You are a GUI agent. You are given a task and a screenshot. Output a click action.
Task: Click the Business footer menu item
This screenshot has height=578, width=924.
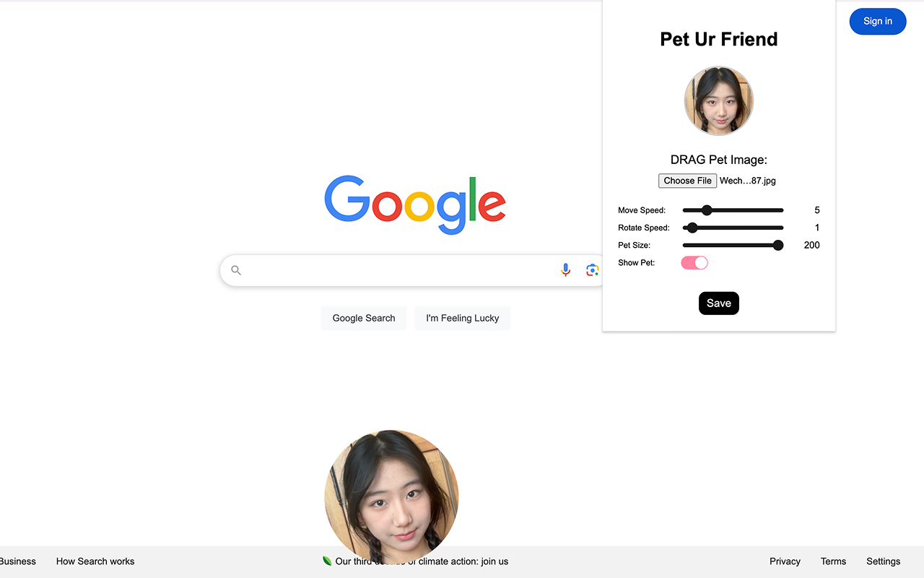pyautogui.click(x=18, y=561)
